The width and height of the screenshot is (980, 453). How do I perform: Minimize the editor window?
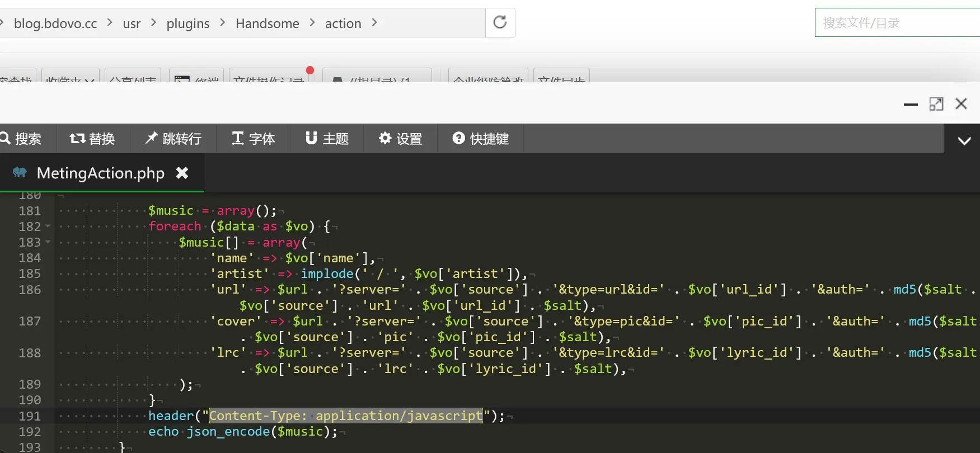(x=911, y=105)
